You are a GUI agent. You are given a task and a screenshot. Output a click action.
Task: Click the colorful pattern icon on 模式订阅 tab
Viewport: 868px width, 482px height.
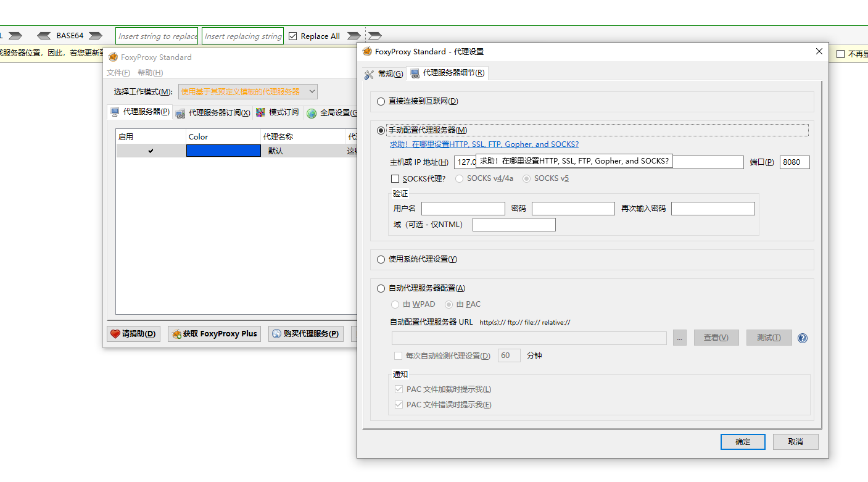(x=260, y=112)
